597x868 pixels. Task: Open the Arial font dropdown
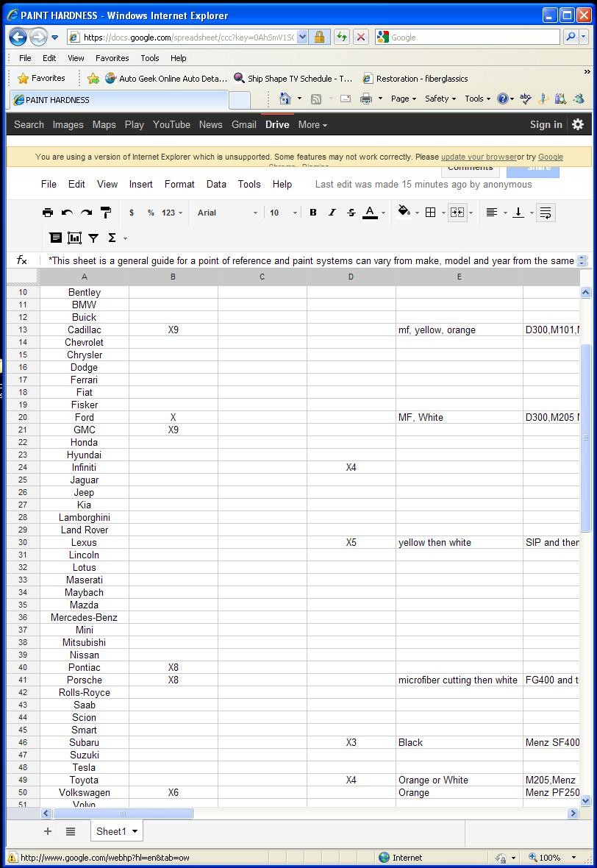[x=227, y=213]
